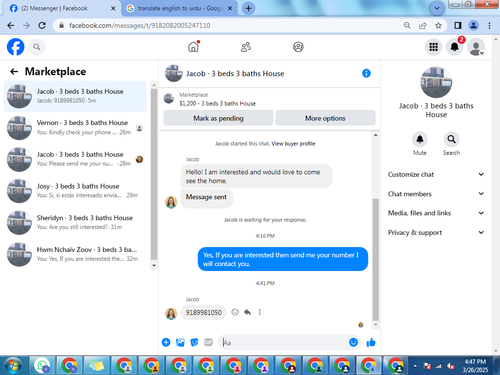Open the Windows Start button

point(13,366)
